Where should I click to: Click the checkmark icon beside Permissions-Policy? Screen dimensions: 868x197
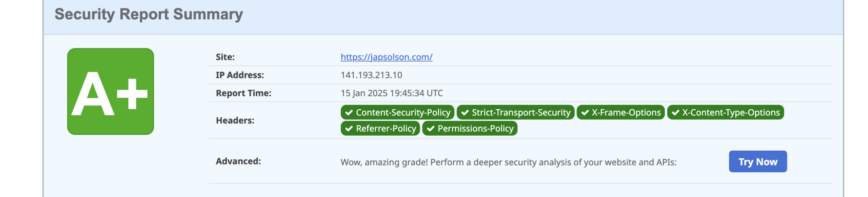pos(431,129)
